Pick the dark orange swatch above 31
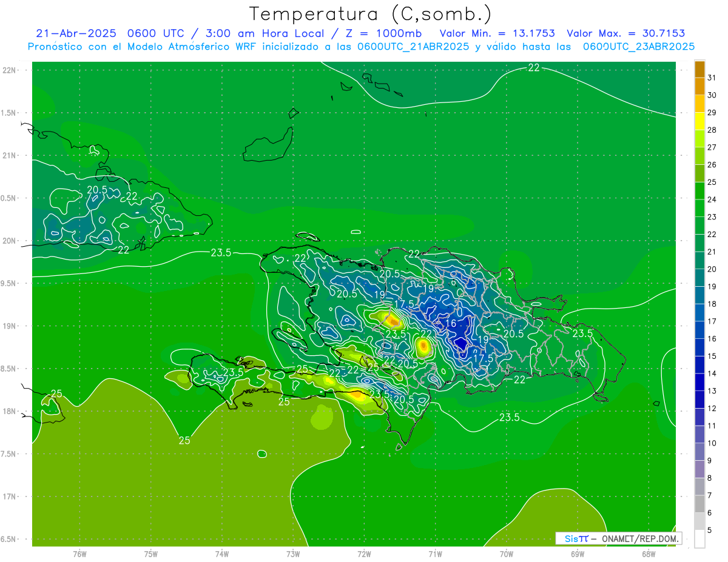728x562 pixels. tap(699, 69)
